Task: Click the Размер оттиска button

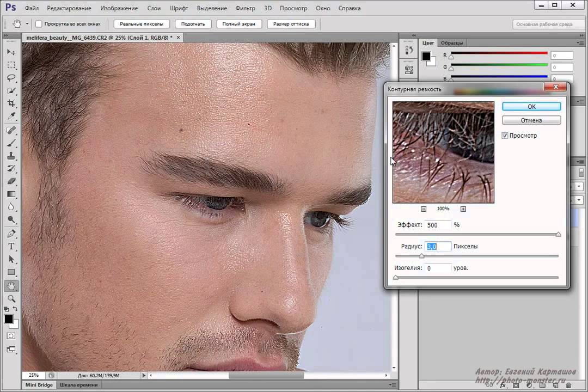Action: (291, 24)
